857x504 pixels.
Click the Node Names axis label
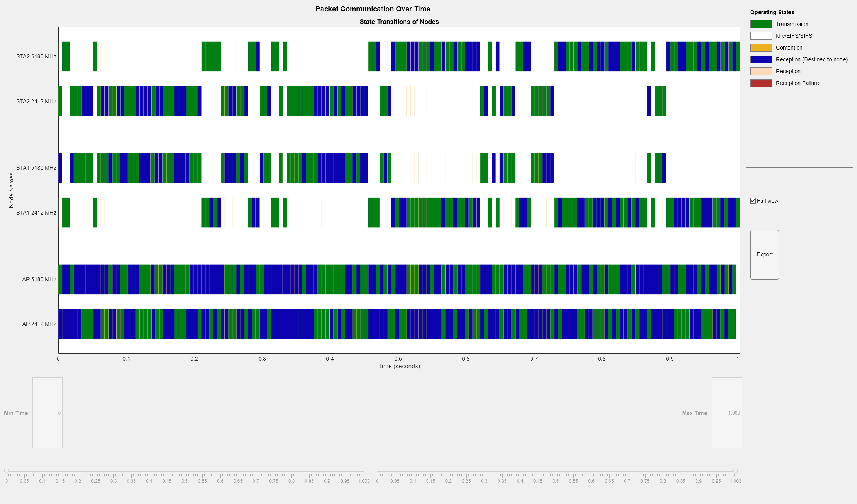11,190
